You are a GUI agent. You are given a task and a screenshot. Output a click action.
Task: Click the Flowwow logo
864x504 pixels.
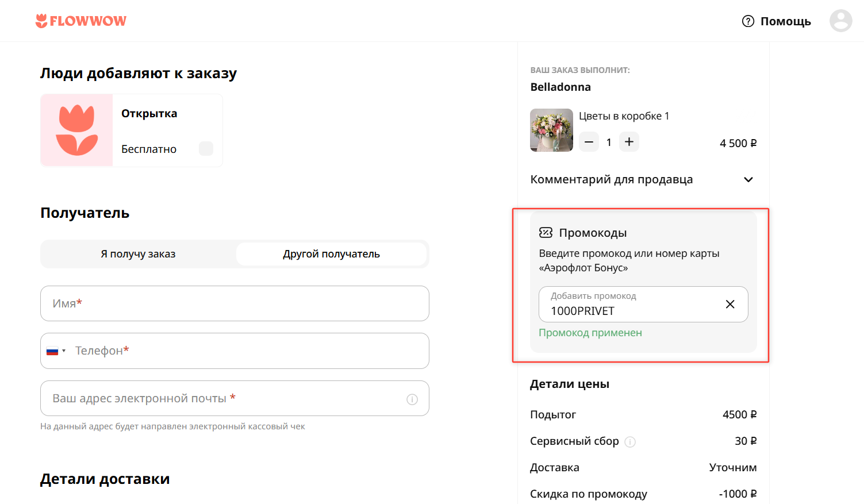click(x=80, y=21)
